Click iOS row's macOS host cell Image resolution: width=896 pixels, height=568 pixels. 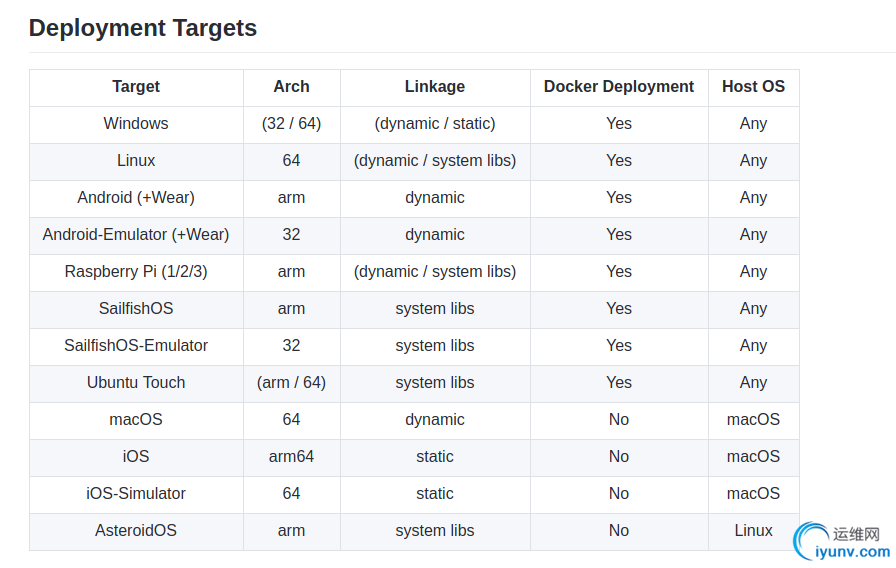pyautogui.click(x=753, y=457)
